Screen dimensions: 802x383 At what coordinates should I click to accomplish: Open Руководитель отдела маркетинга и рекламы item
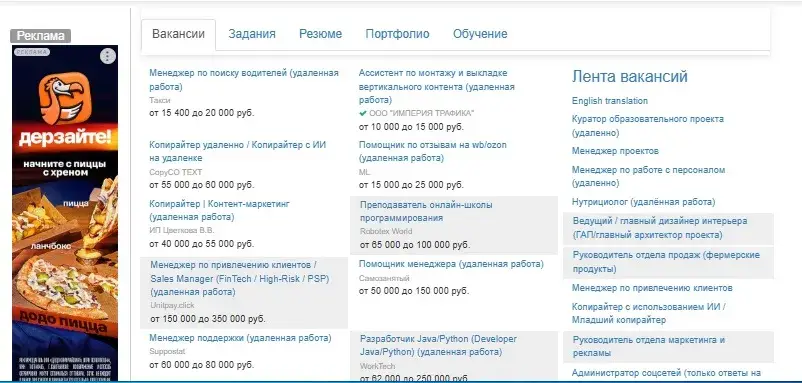pyautogui.click(x=649, y=347)
